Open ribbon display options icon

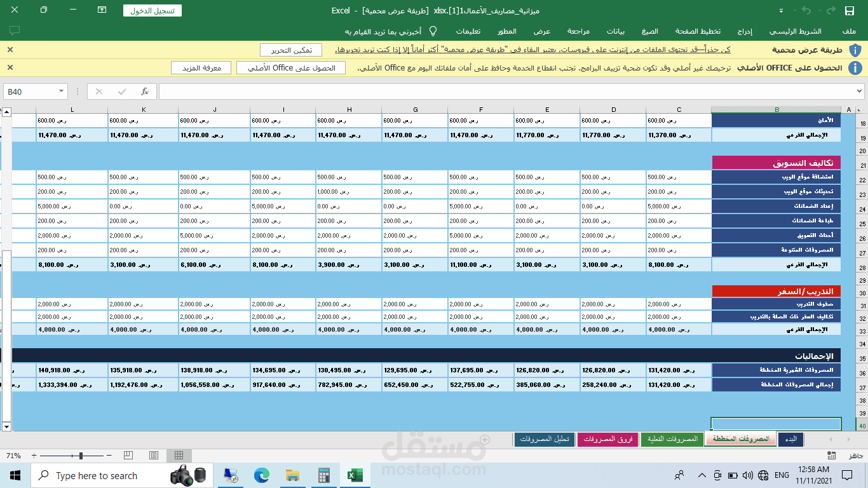(x=102, y=10)
